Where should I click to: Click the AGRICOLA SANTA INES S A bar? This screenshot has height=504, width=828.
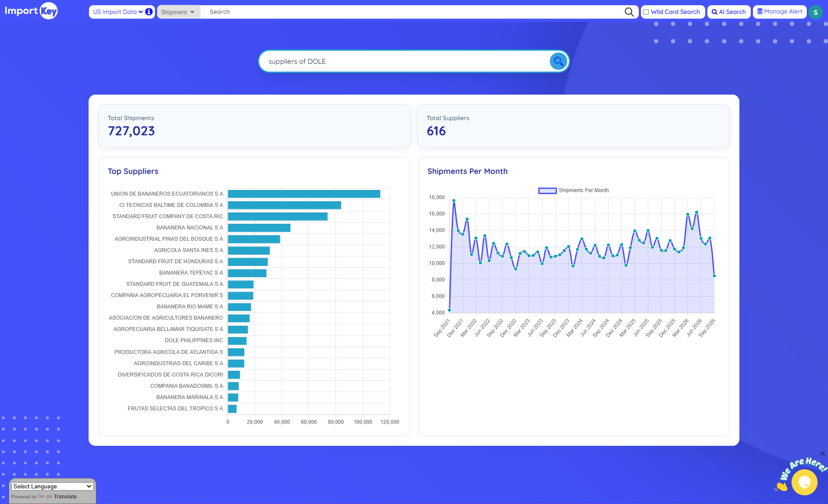point(249,250)
